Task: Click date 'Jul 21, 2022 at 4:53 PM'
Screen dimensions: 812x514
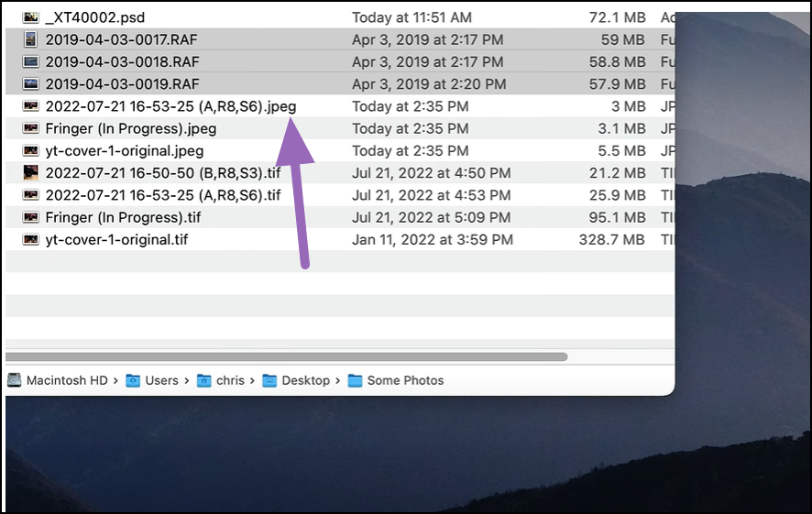Action: pyautogui.click(x=432, y=195)
